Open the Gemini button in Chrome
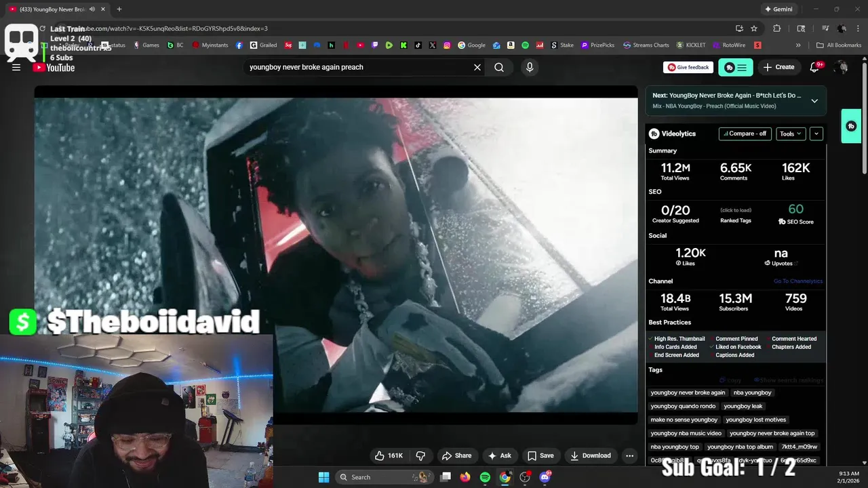This screenshot has width=868, height=488. coord(778,9)
